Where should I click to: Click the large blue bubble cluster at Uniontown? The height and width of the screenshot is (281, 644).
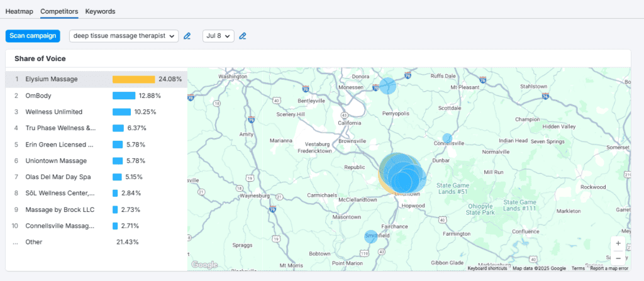pos(402,174)
